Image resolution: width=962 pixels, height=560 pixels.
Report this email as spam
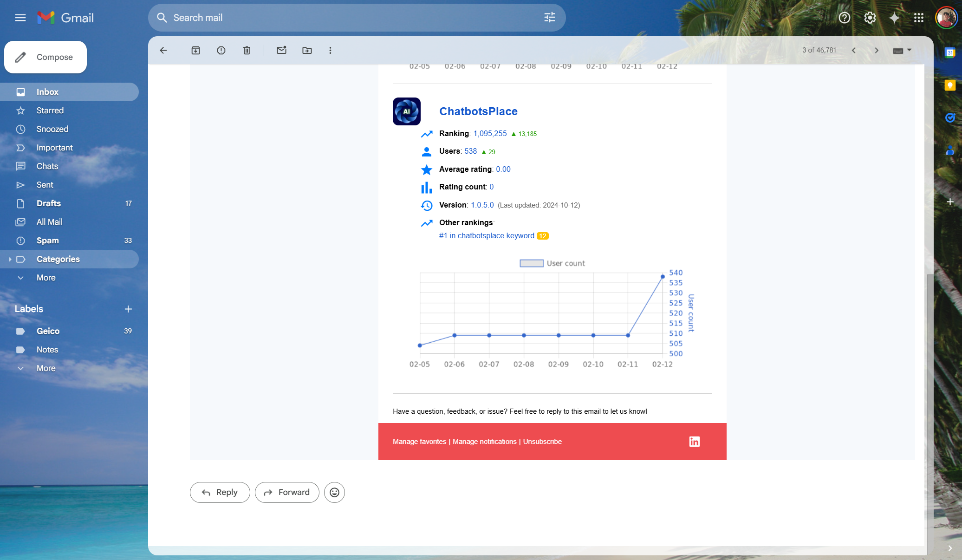pyautogui.click(x=221, y=50)
